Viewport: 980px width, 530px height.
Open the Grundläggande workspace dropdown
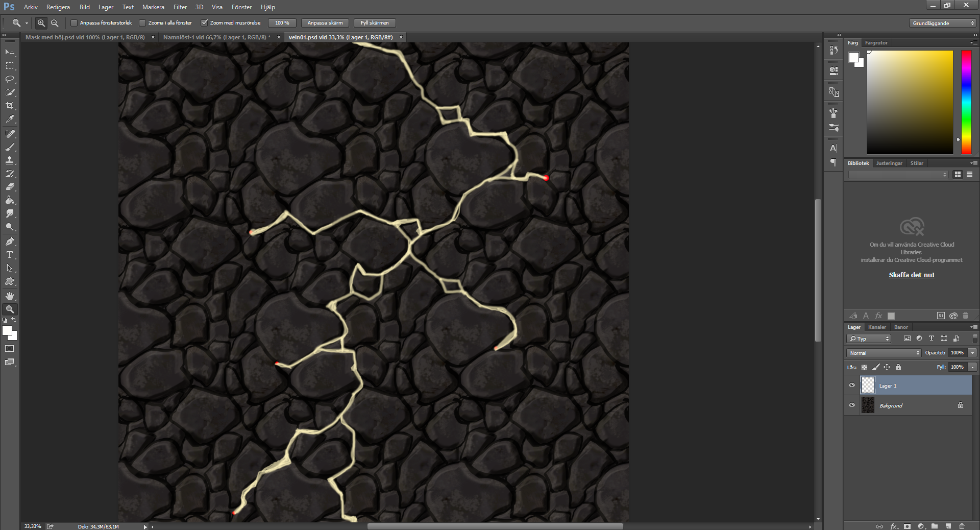[942, 23]
